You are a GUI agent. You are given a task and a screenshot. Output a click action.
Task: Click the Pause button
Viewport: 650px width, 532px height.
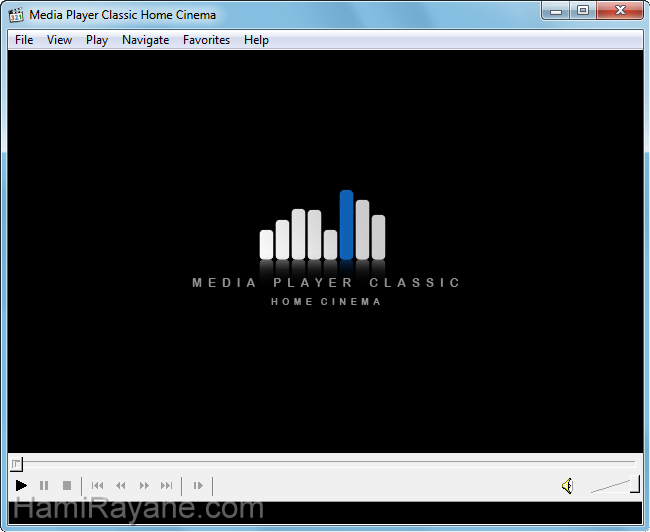44,485
